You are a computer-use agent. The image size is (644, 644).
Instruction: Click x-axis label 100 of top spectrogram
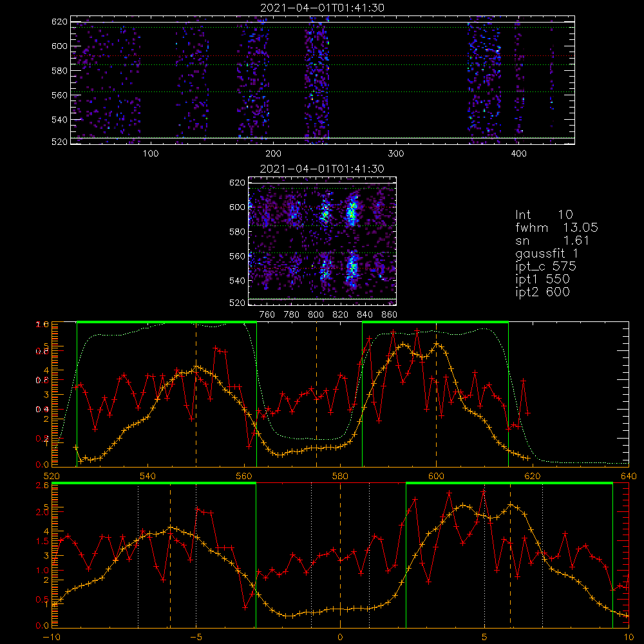151,154
